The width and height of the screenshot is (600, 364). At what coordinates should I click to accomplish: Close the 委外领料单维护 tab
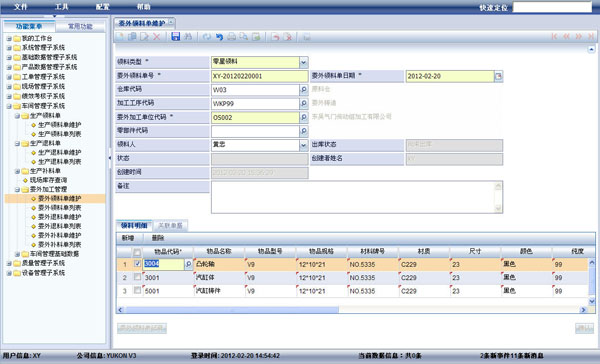171,23
